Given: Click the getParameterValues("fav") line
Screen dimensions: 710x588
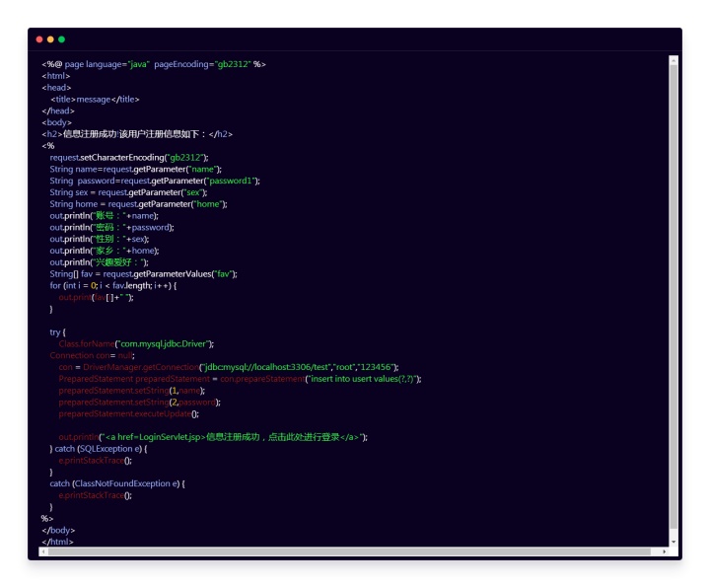Looking at the screenshot, I should pos(144,274).
